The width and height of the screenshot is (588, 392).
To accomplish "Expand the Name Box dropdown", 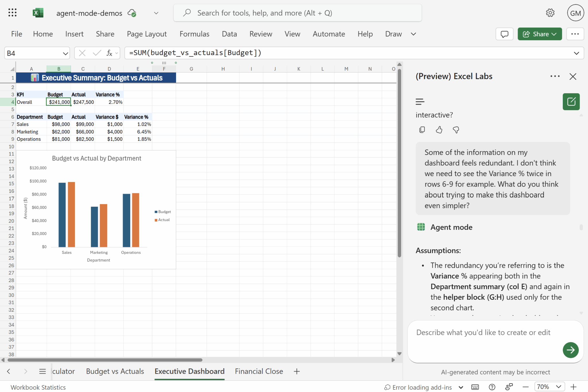I will [x=65, y=53].
